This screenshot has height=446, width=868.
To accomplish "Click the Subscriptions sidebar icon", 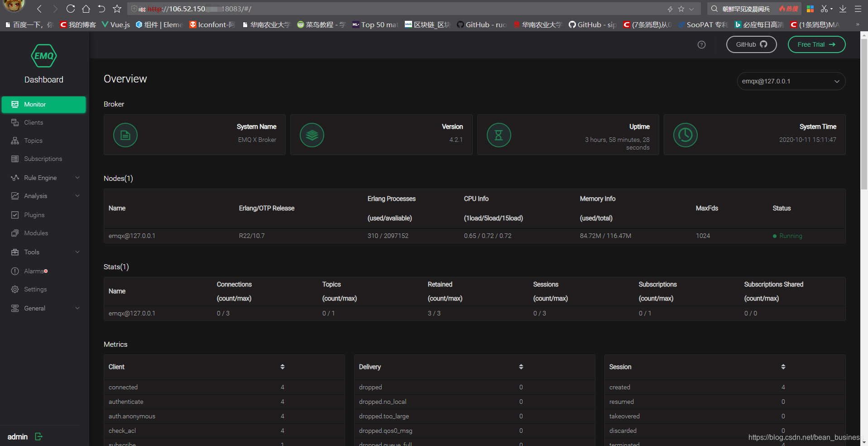I will pos(15,159).
